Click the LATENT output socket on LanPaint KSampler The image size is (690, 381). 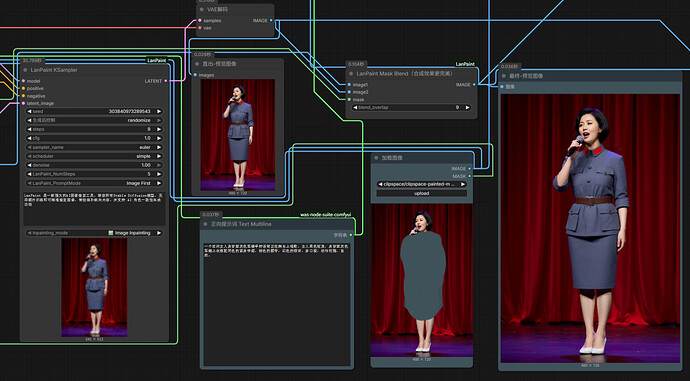click(x=166, y=81)
